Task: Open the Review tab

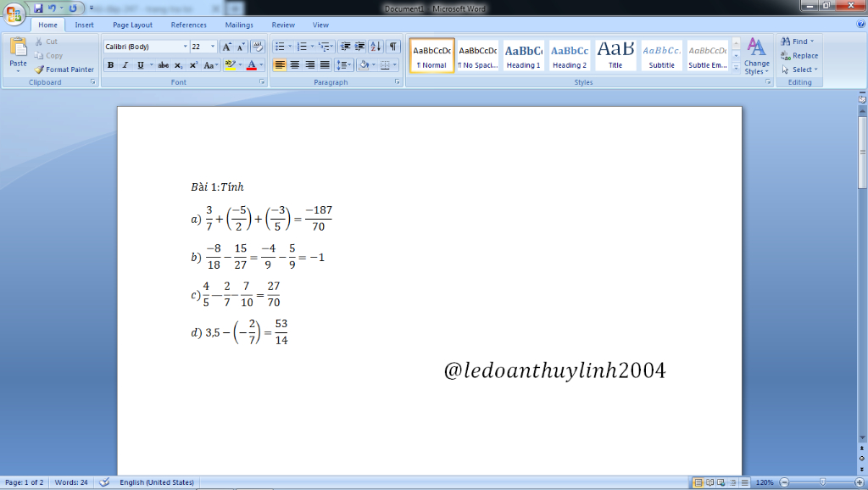Action: 283,25
